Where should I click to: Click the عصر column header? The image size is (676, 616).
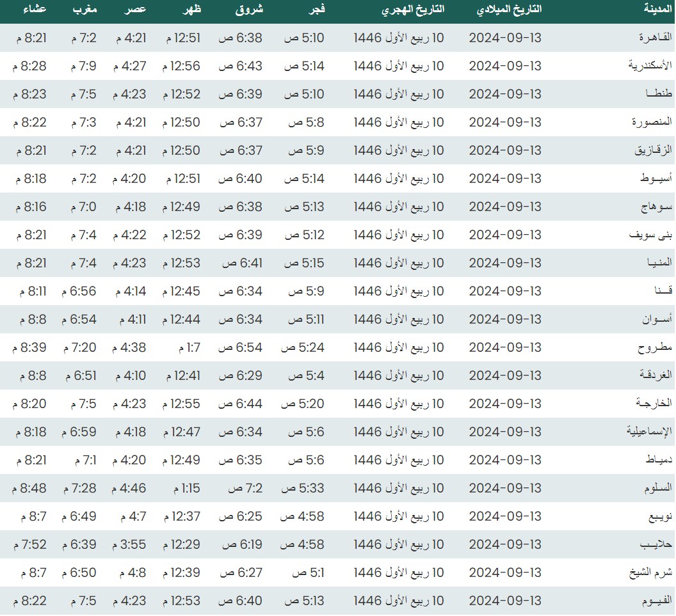[134, 10]
